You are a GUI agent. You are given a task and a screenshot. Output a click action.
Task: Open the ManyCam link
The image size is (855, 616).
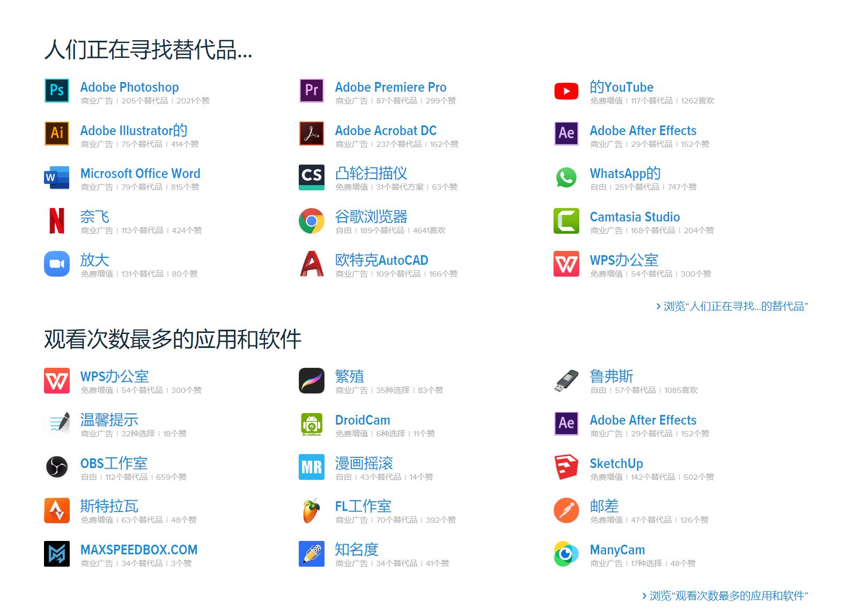pyautogui.click(x=617, y=550)
